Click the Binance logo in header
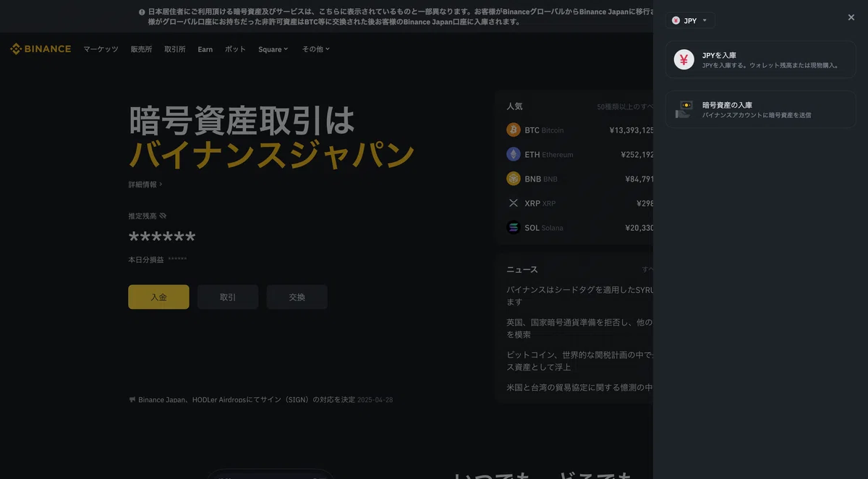Screen dimensions: 868x479 [x=41, y=49]
